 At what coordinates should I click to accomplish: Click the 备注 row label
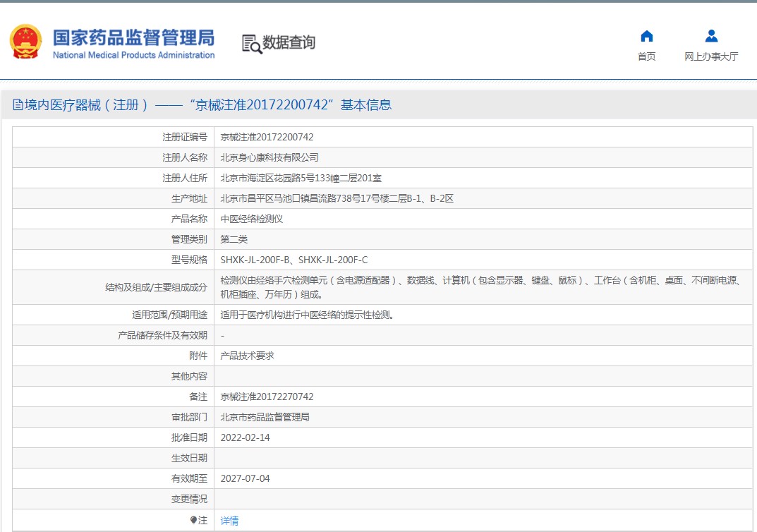click(x=198, y=397)
